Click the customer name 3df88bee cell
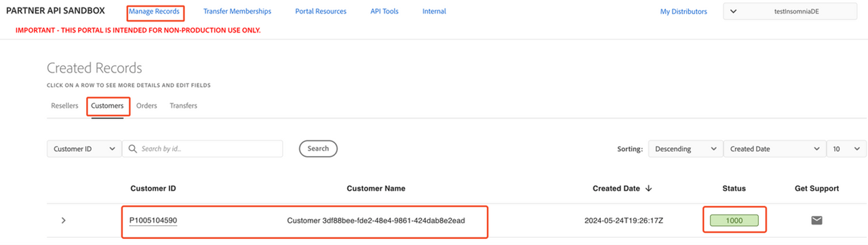Image resolution: width=868 pixels, height=245 pixels. coord(376,221)
